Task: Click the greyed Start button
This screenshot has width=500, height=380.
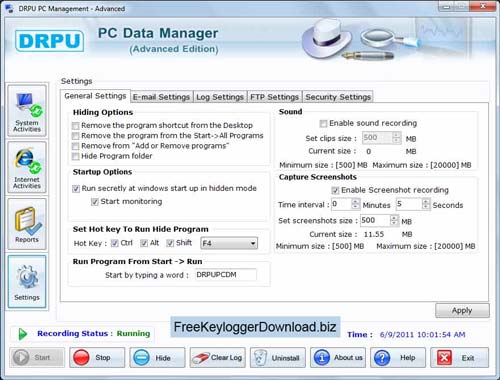Action: (x=37, y=358)
